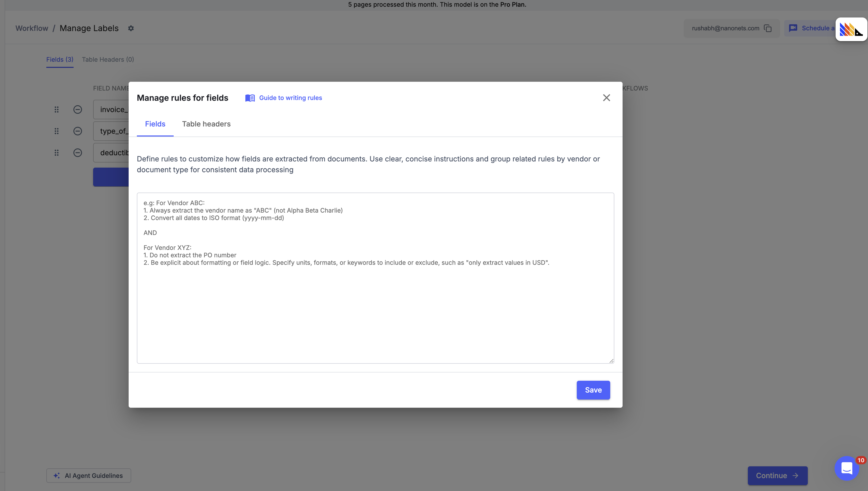Image resolution: width=868 pixels, height=491 pixels.
Task: Open the Manage Labels settings gear
Action: pos(131,28)
